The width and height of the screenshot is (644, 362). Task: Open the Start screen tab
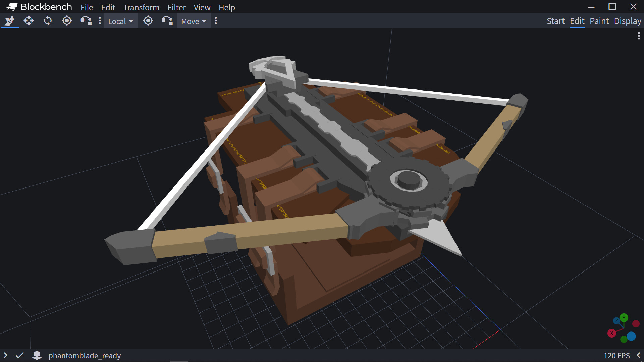pyautogui.click(x=555, y=21)
